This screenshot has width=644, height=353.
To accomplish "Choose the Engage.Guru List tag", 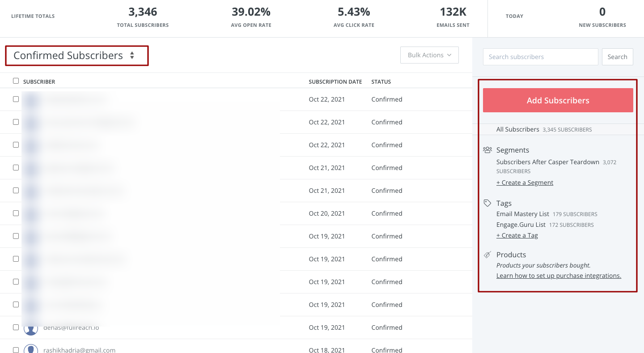I will (521, 225).
